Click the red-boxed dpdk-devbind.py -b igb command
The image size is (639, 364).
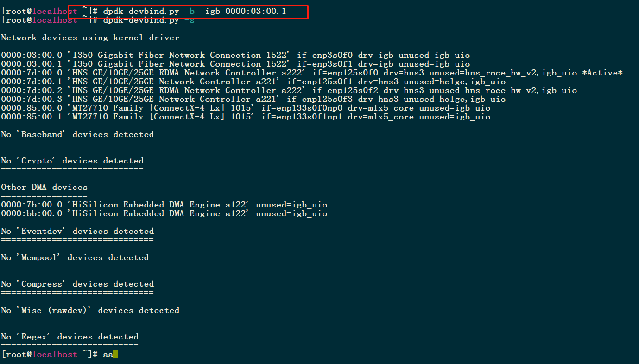(194, 11)
